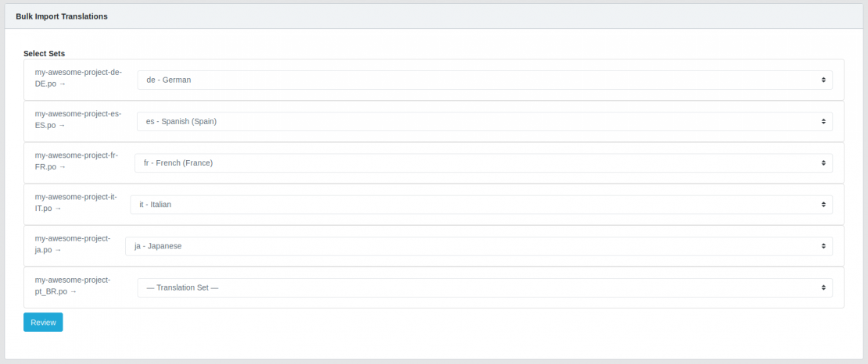Select the my-awesome-project-de-DE.po file label

click(78, 78)
